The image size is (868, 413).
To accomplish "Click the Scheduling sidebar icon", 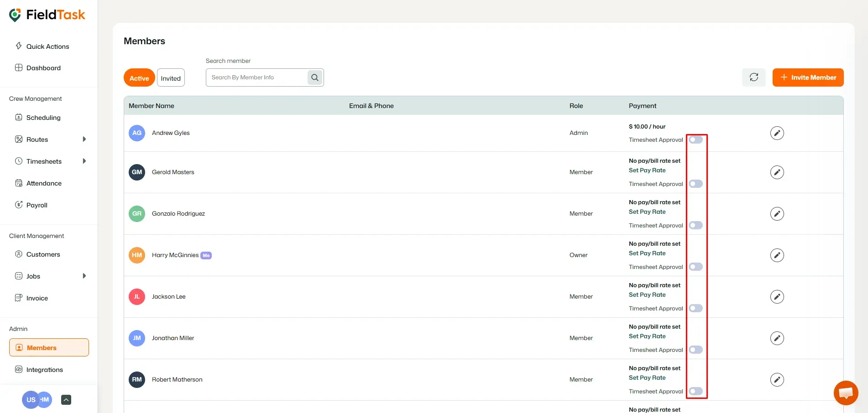I will coord(19,117).
